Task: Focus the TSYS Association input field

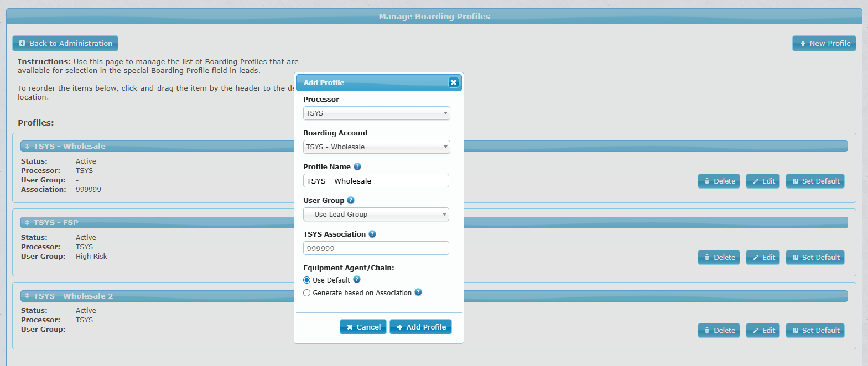Action: coord(376,248)
